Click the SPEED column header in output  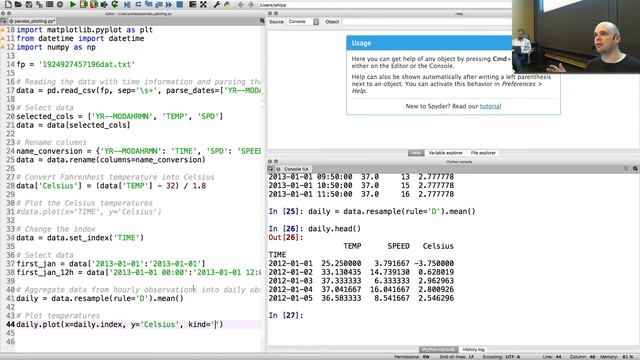(x=398, y=246)
